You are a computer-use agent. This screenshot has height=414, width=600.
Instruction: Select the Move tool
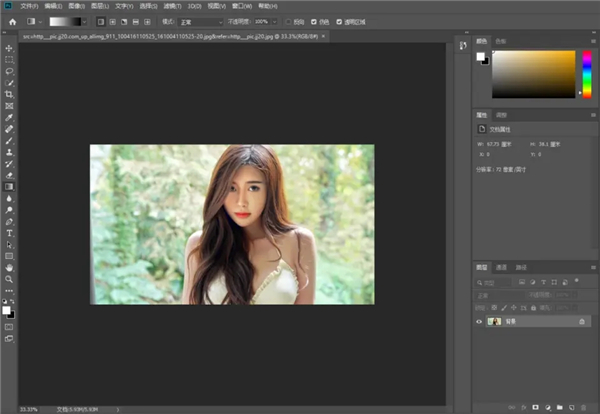tap(10, 48)
